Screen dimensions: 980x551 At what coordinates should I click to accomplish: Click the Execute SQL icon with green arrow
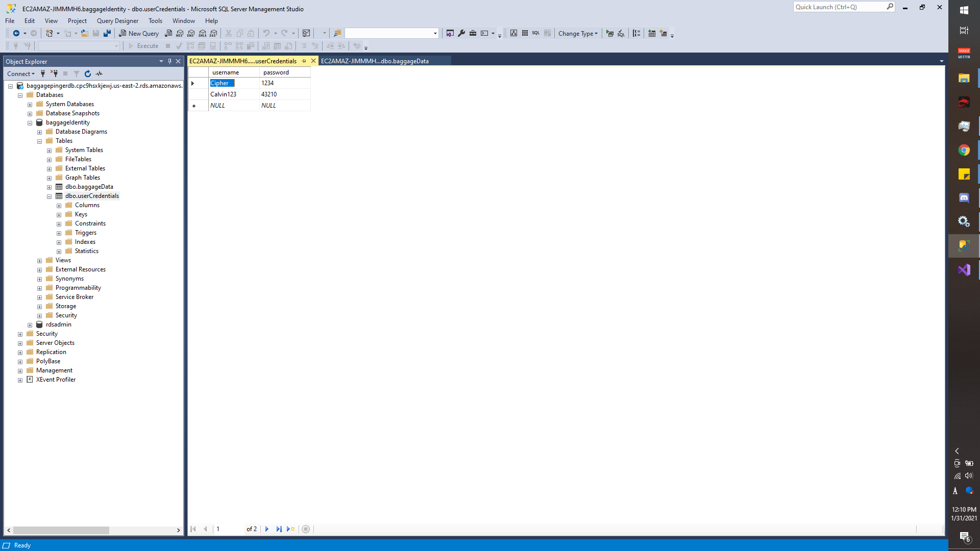pos(609,33)
